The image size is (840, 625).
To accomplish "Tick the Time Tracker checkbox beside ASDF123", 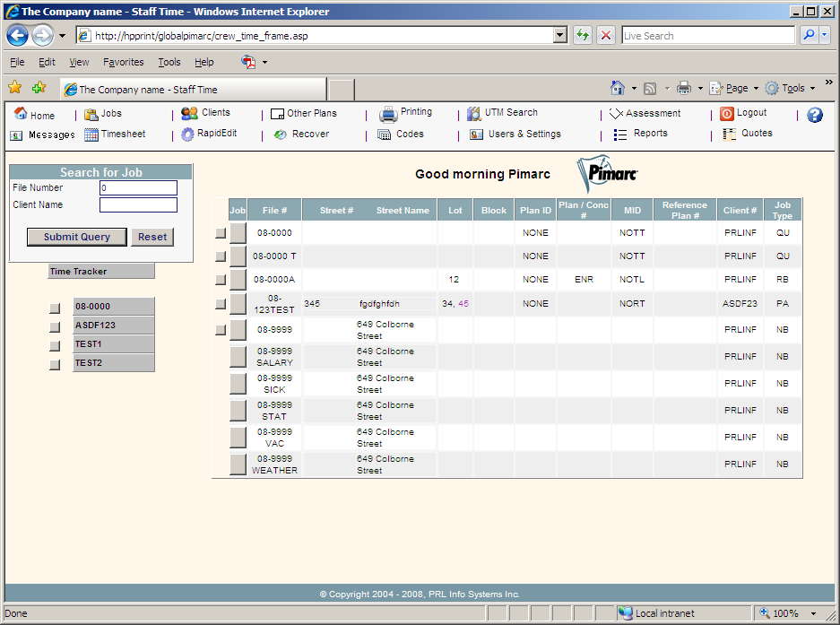I will point(55,327).
